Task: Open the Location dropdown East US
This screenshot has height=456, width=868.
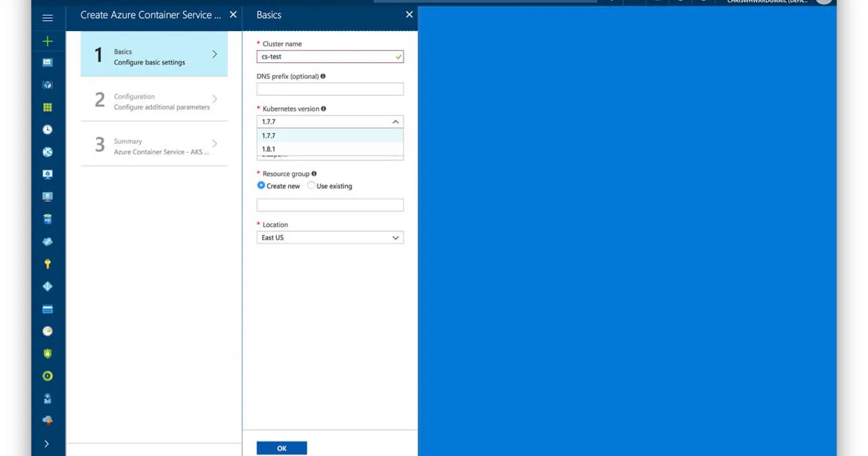Action: [330, 237]
